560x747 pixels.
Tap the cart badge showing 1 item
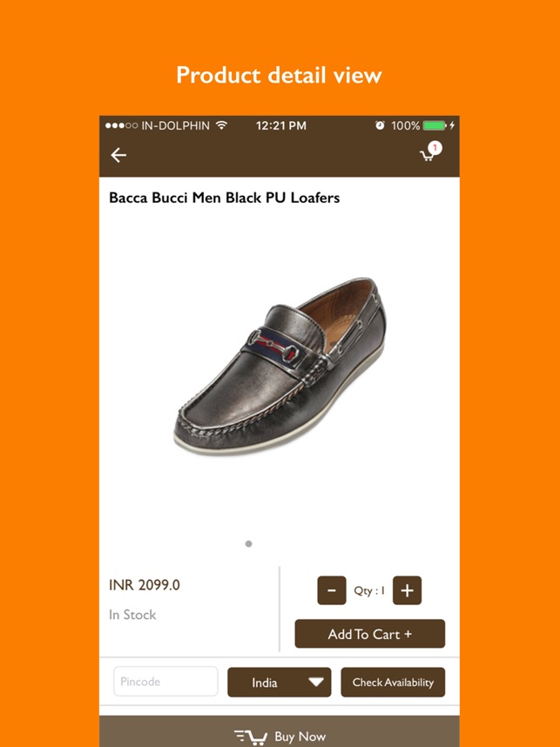click(435, 147)
